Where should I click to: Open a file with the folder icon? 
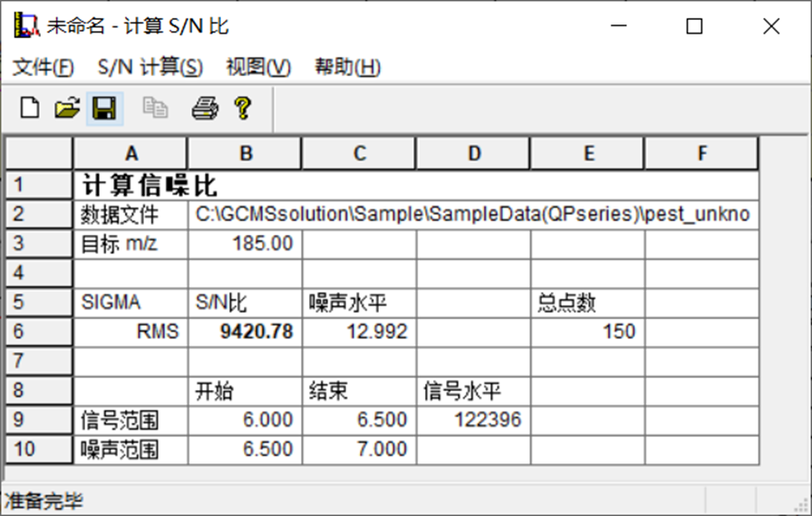click(67, 109)
